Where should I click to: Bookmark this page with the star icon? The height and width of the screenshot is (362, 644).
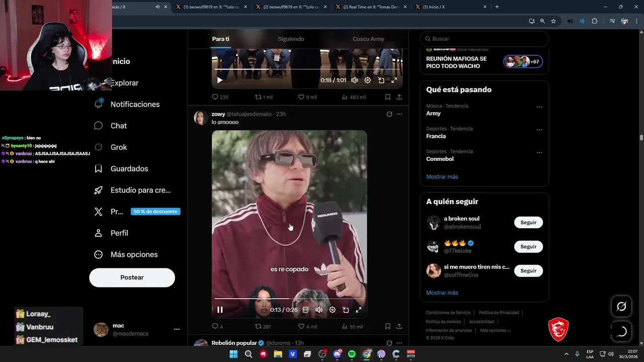[553, 21]
